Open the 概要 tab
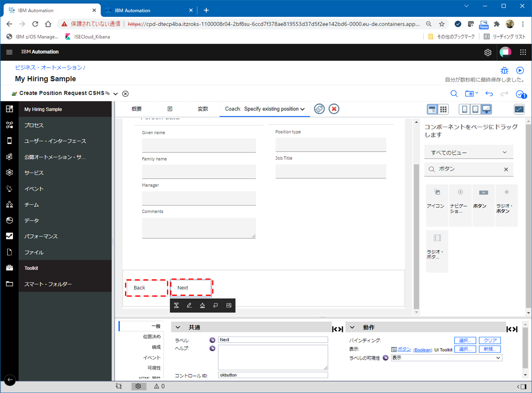 click(137, 109)
